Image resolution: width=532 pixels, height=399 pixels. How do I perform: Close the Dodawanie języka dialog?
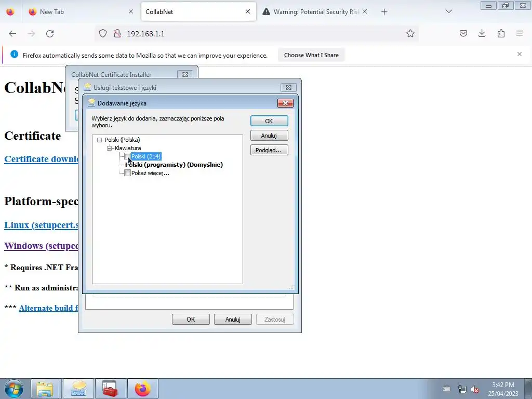point(285,103)
